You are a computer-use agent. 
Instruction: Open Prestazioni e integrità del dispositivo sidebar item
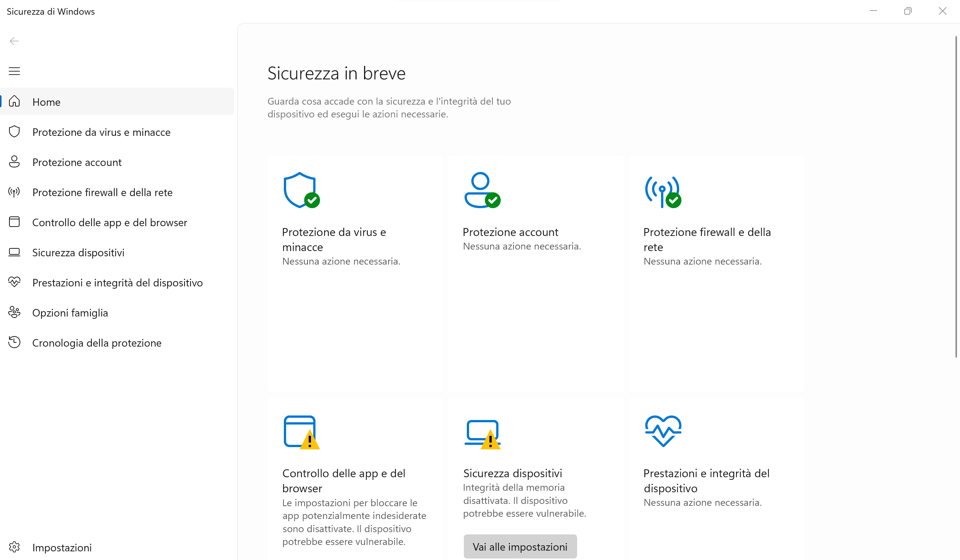(x=117, y=283)
